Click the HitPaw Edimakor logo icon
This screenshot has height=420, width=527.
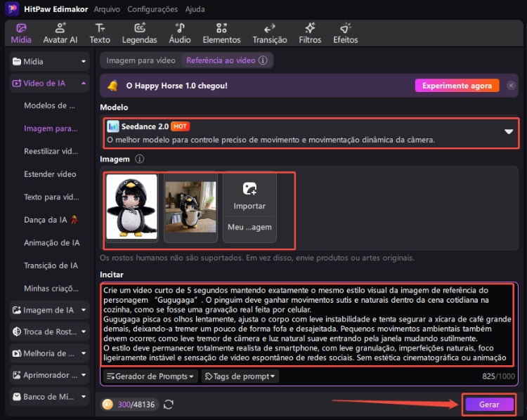[12, 8]
